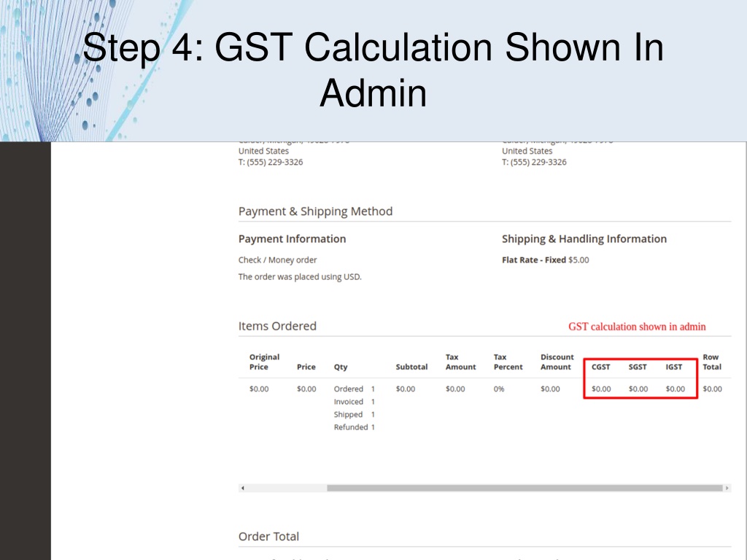Click the Subtotal column header

point(411,367)
